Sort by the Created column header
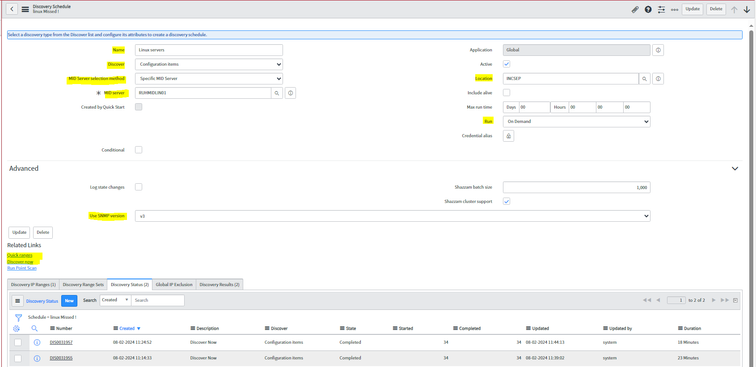This screenshot has width=756, height=367. tap(127, 328)
